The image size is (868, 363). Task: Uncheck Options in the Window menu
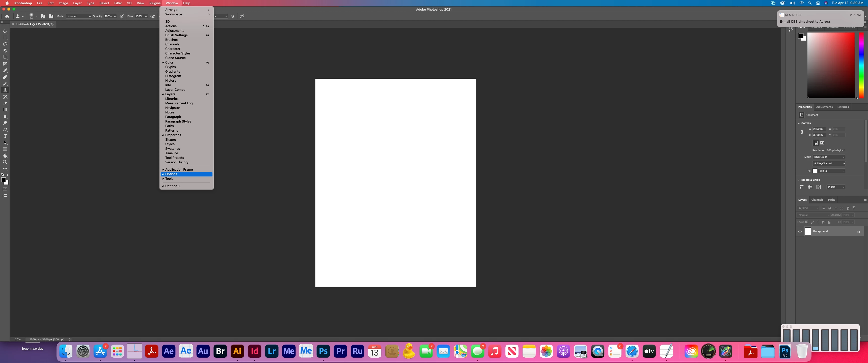[171, 174]
